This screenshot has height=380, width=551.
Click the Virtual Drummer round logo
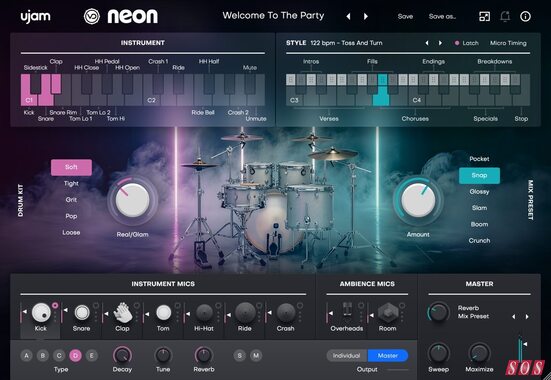[x=92, y=16]
